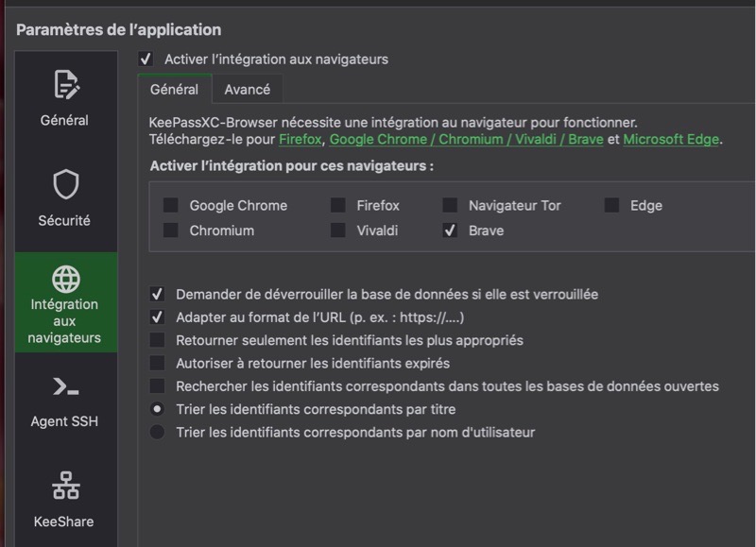Tick the Vivaldi integration checkbox

coord(337,231)
